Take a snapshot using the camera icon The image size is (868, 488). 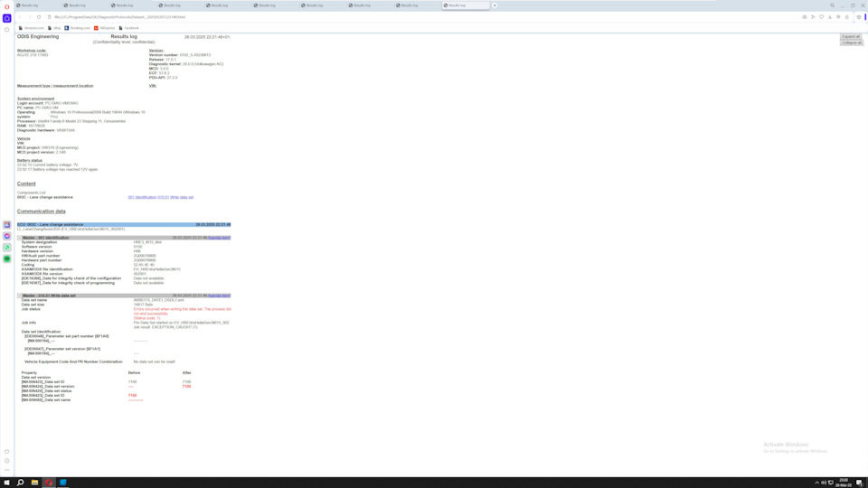click(804, 17)
